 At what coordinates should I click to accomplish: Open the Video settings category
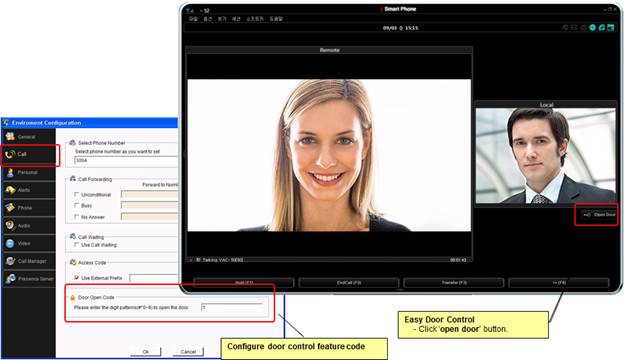click(28, 243)
